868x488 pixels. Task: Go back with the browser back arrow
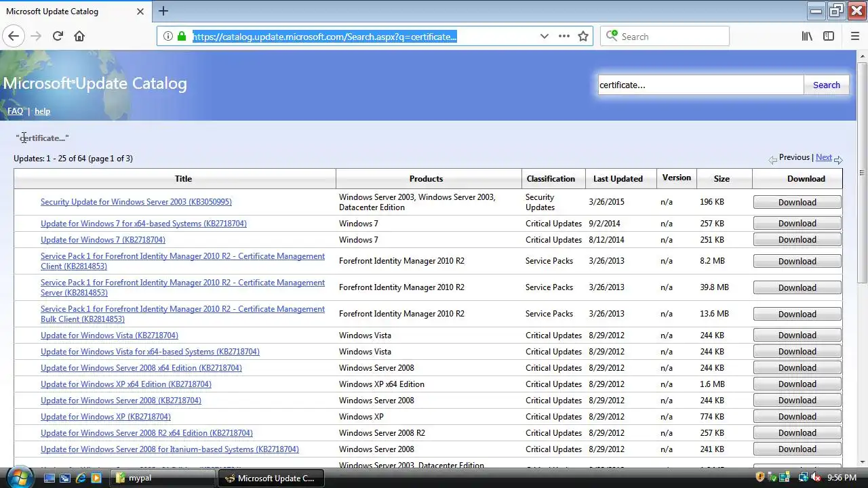coord(14,37)
